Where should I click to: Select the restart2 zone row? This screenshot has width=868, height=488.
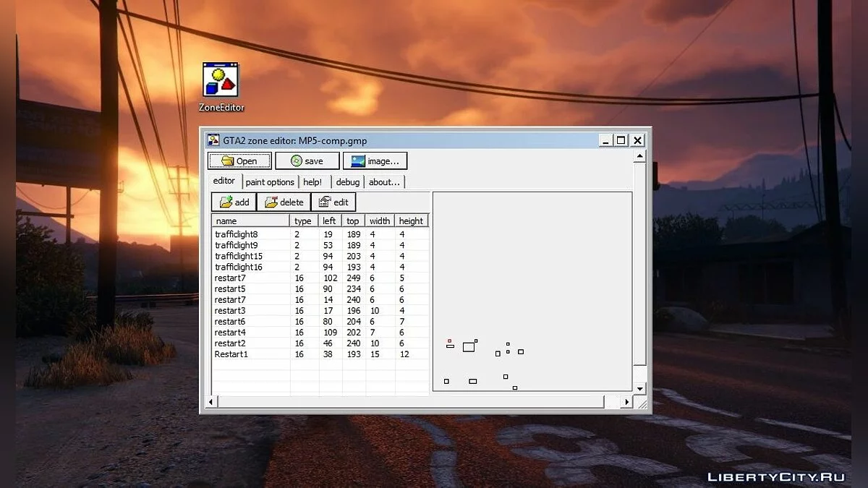coord(320,343)
